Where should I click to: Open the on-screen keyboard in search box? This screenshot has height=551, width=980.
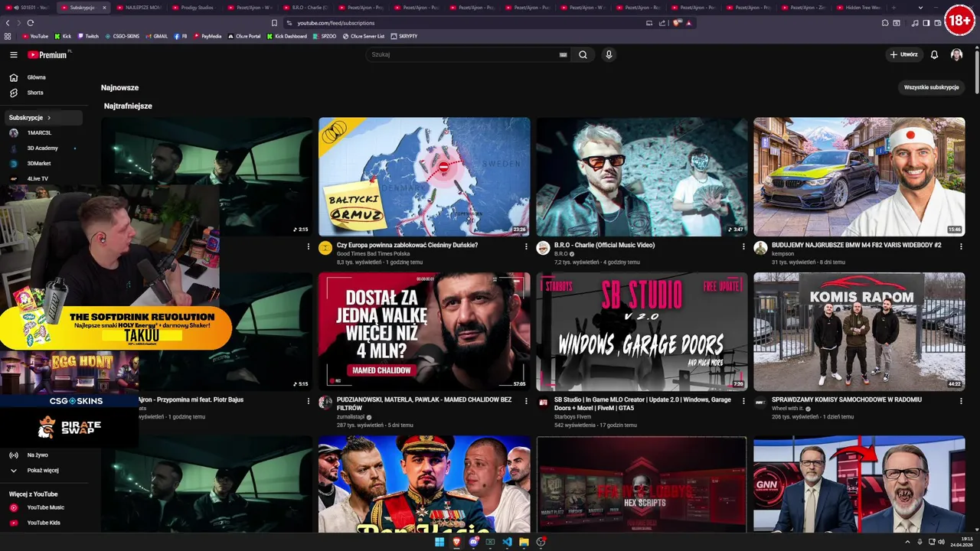[563, 55]
